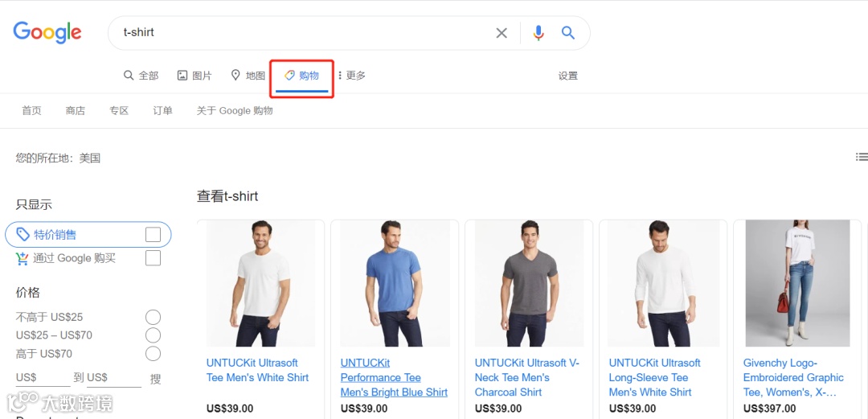Clear the search box with X icon
The height and width of the screenshot is (419, 868).
[x=502, y=33]
